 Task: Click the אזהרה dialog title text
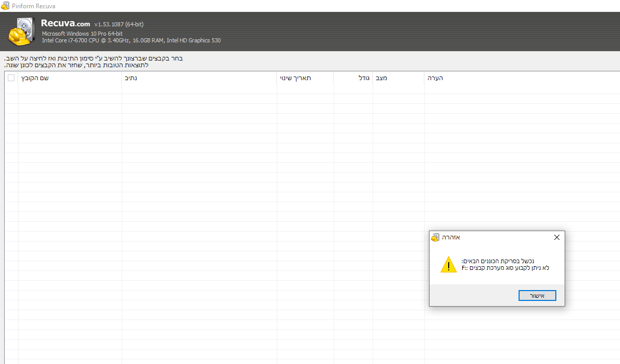point(451,237)
